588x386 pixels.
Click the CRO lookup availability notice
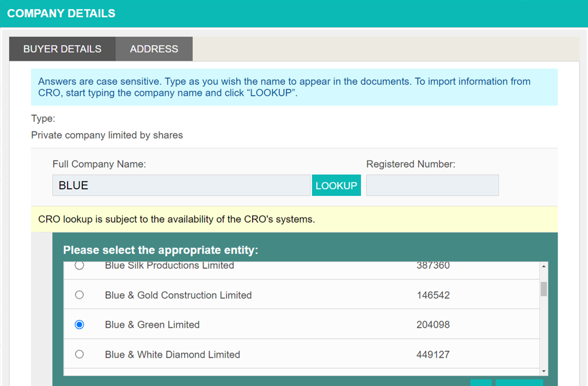295,219
